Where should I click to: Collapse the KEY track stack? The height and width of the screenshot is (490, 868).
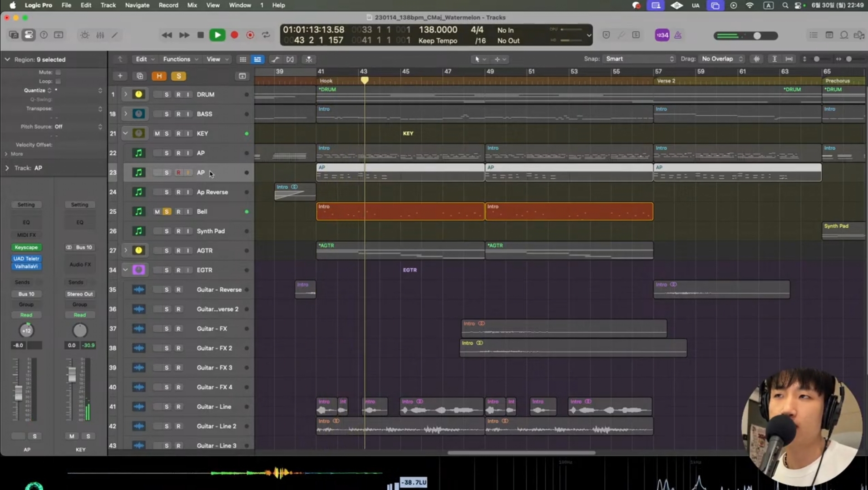tap(125, 133)
